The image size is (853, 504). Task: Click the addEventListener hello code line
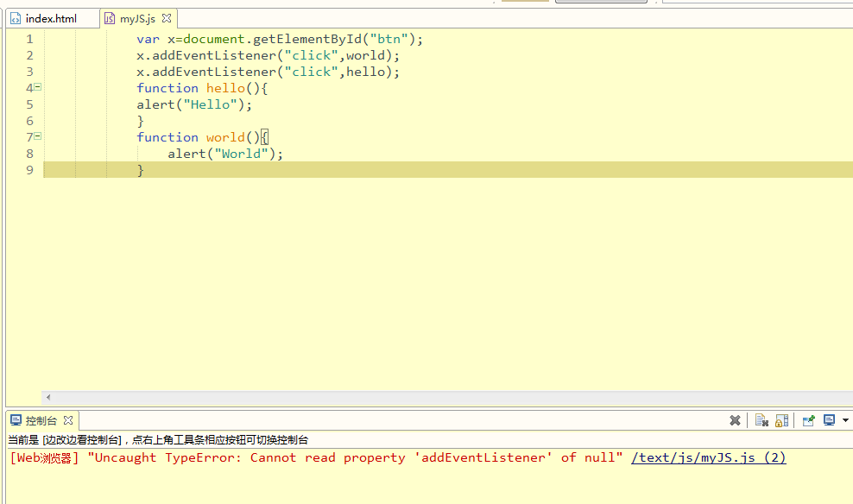[269, 72]
